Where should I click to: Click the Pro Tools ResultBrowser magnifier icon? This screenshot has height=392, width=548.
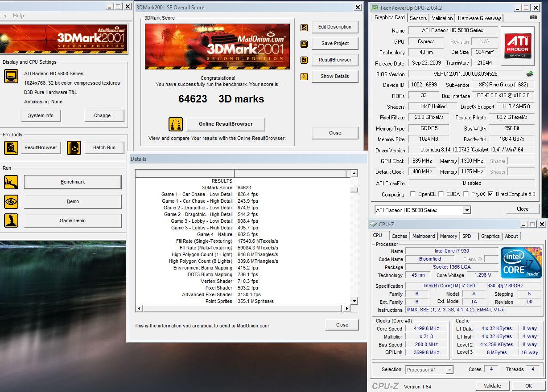click(x=11, y=147)
